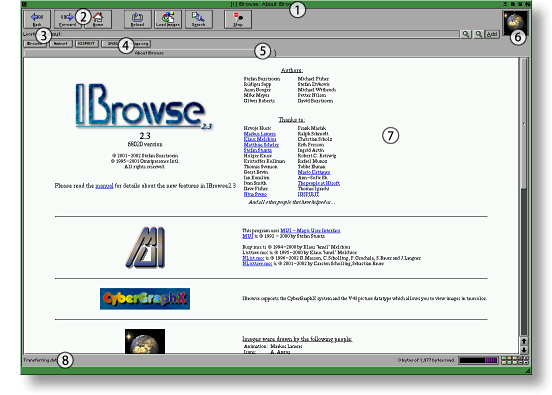Click the second magnifier icon next to Add
552x395 pixels.
478,34
